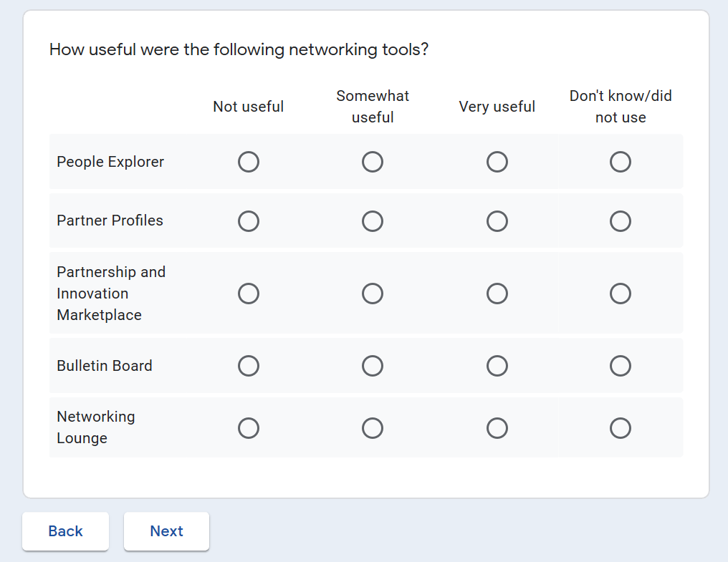
Task: Mark Partner Profiles as Very useful
Action: click(x=497, y=221)
